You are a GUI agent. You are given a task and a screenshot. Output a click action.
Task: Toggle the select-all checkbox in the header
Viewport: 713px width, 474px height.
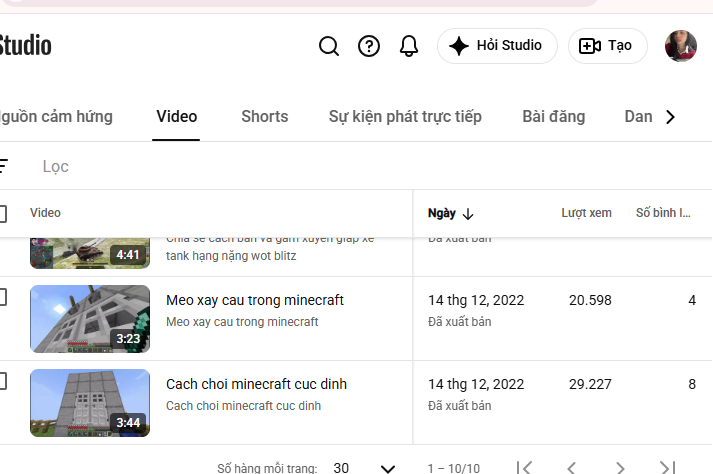[x=3, y=213]
